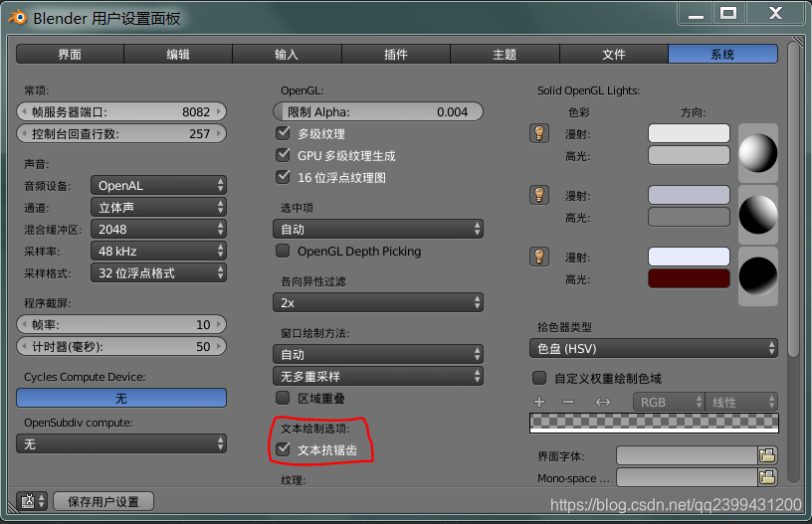Pick third light 漫射 color swatch
The height and width of the screenshot is (524, 812).
(x=689, y=257)
